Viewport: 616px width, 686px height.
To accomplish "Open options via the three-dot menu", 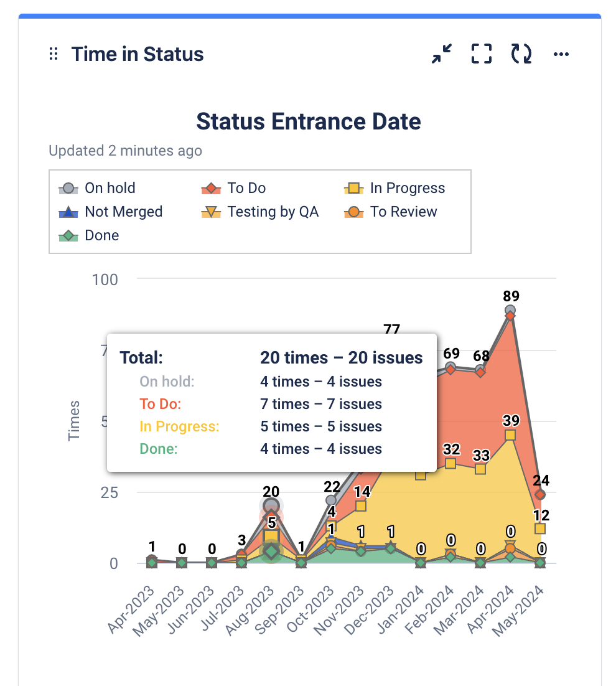I will [x=561, y=54].
